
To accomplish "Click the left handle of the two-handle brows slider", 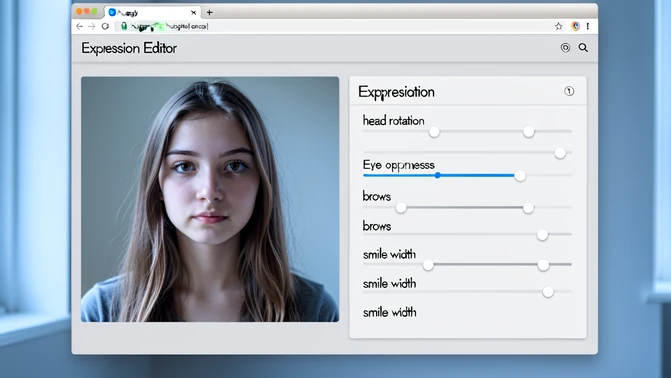I will 401,208.
